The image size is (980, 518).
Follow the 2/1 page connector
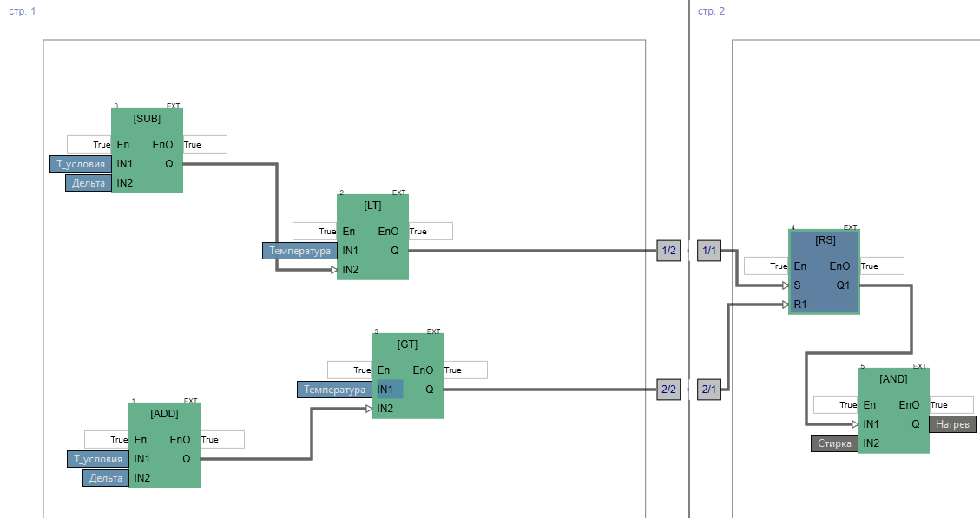point(709,390)
